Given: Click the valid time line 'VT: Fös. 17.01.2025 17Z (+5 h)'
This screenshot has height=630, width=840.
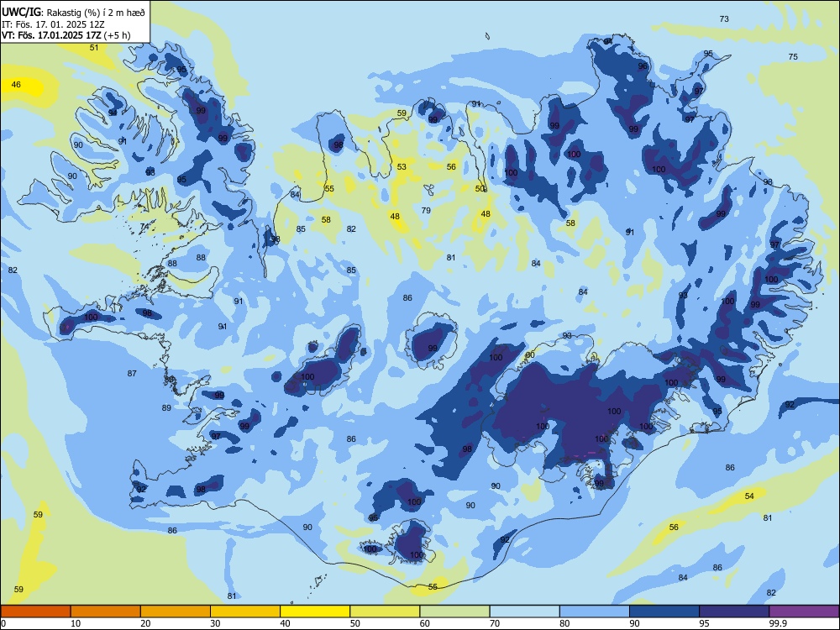Looking at the screenshot, I should point(66,35).
